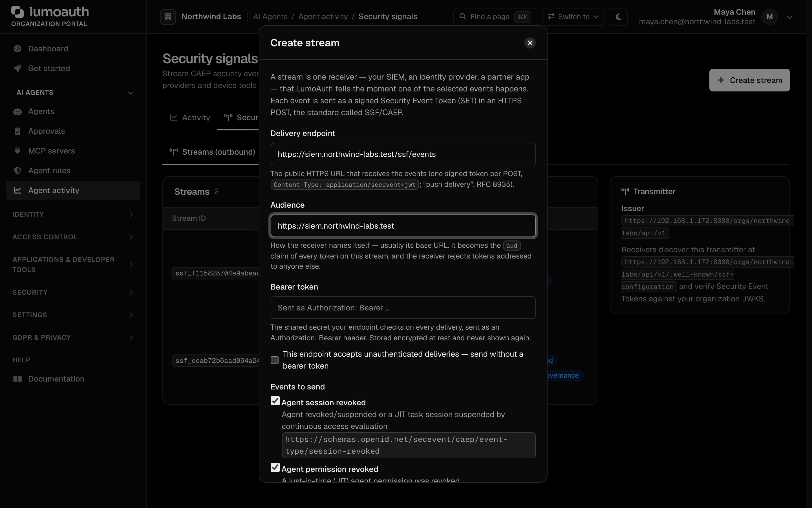Image resolution: width=812 pixels, height=508 pixels.
Task: Open Agent rules shield item
Action: [73, 171]
